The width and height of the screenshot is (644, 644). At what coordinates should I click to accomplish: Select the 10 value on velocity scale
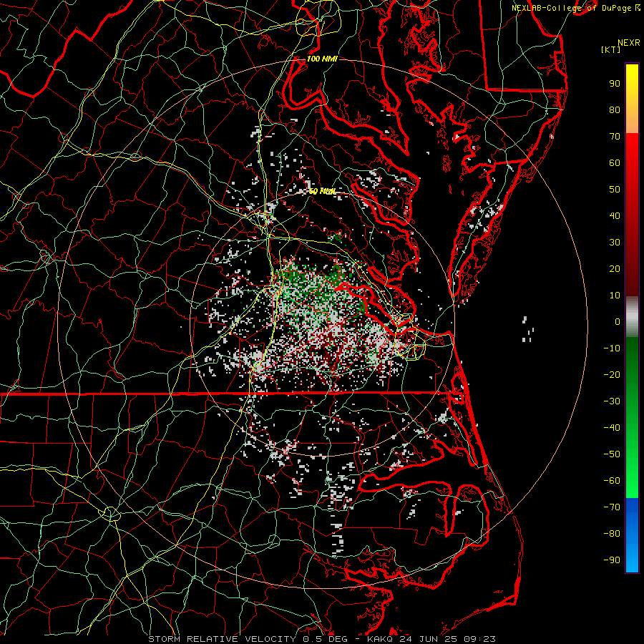click(615, 296)
